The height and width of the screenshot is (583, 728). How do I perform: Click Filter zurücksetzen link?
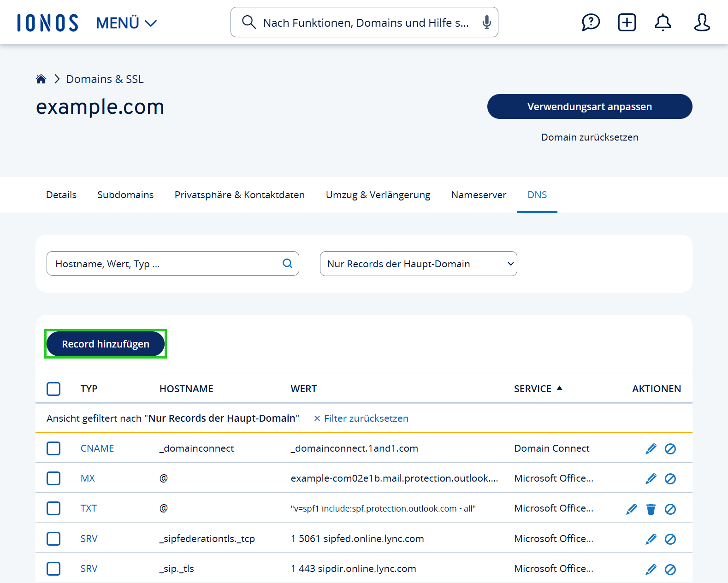coord(361,418)
